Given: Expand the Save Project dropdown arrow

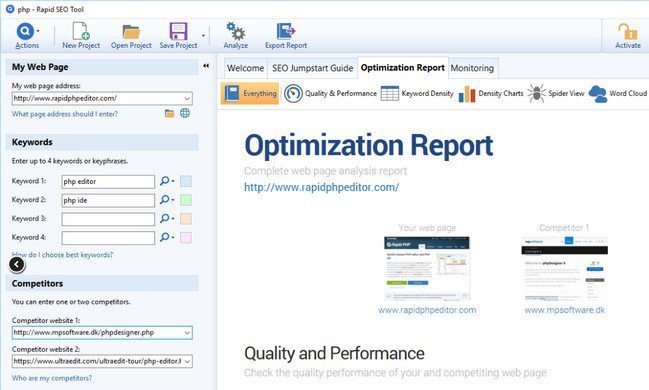Looking at the screenshot, I should coord(203,36).
